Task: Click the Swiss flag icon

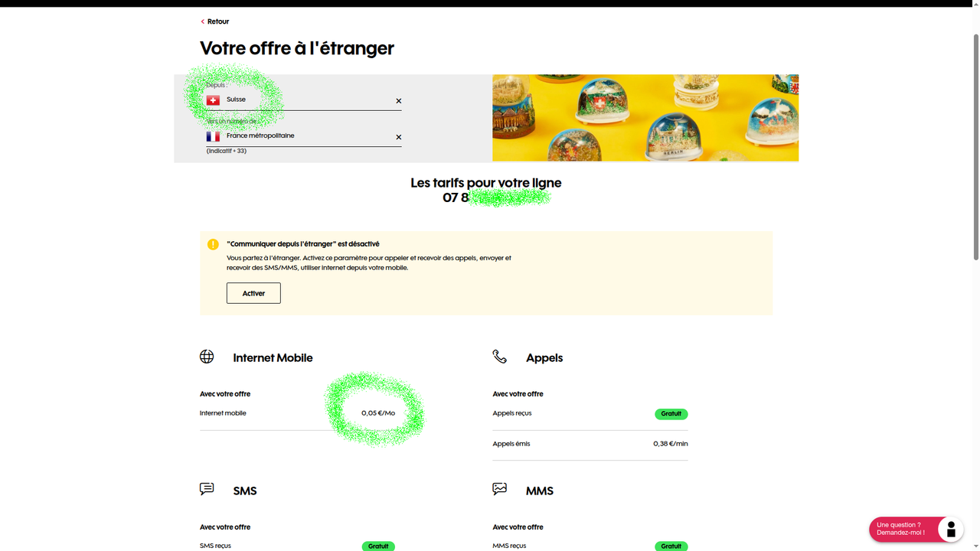Action: point(213,100)
